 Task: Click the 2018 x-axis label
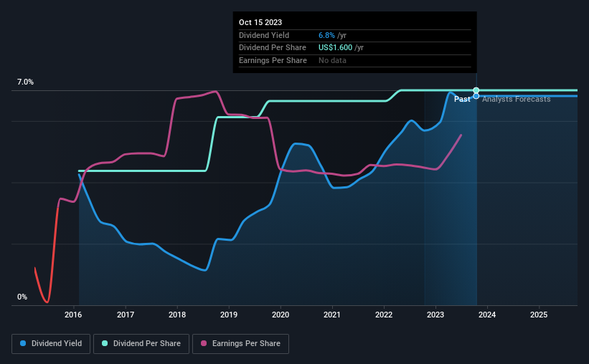[177, 315]
